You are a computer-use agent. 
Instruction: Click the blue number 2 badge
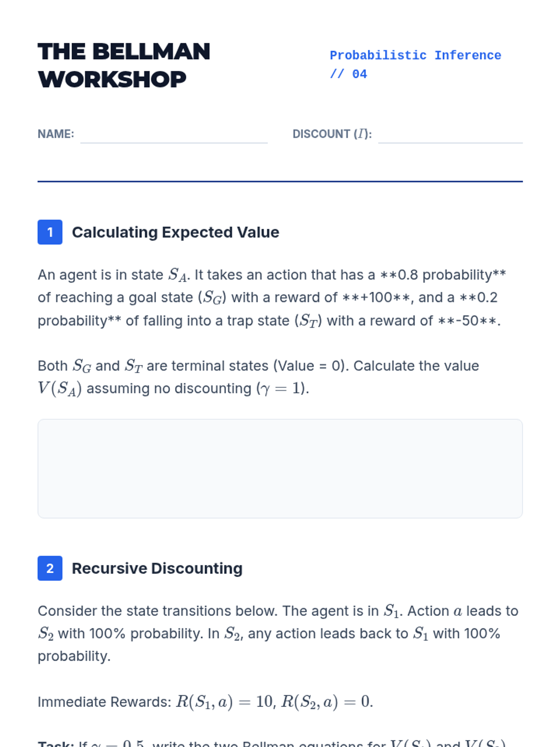pos(50,568)
